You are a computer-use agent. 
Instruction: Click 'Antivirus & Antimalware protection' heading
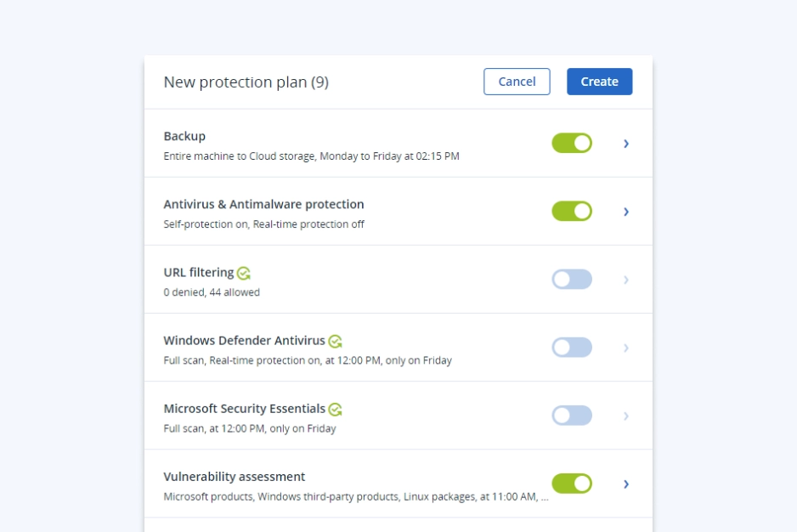[x=263, y=205]
